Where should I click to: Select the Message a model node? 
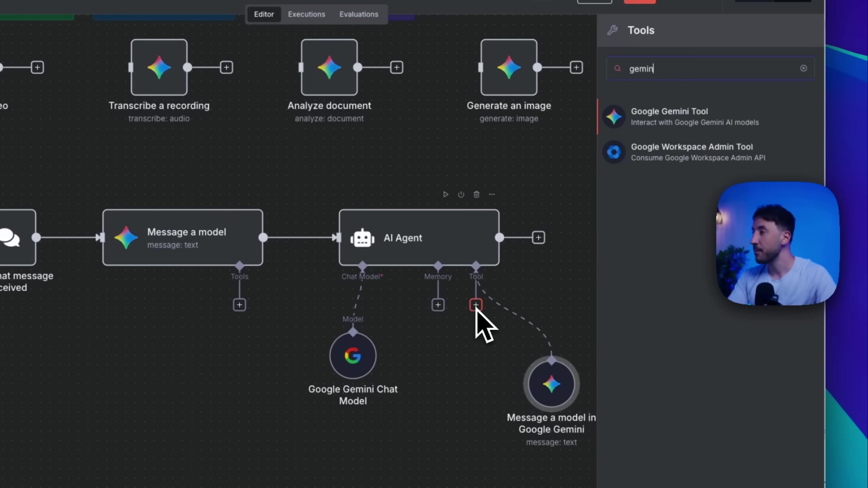(x=183, y=237)
